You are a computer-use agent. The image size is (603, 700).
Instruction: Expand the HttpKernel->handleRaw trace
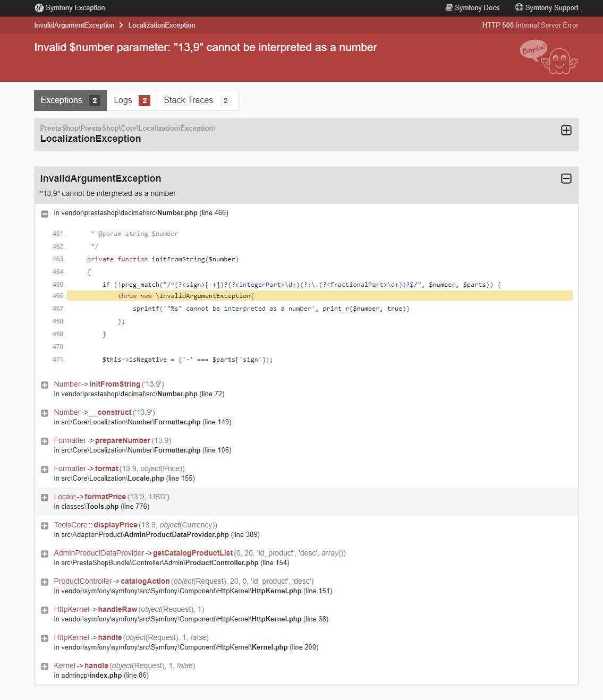45,610
